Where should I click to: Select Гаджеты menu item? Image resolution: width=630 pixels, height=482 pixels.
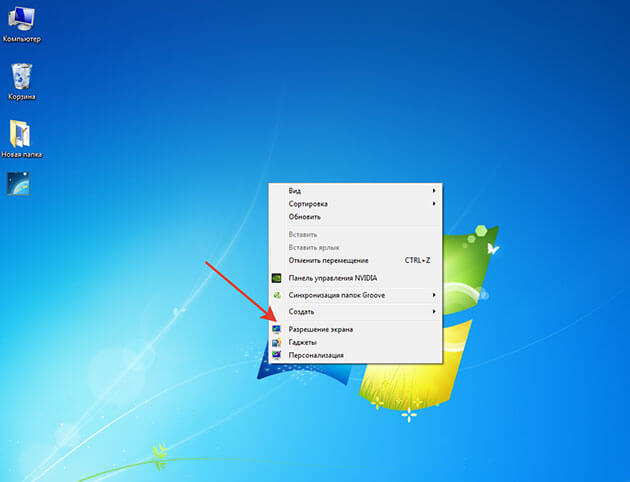(356, 342)
